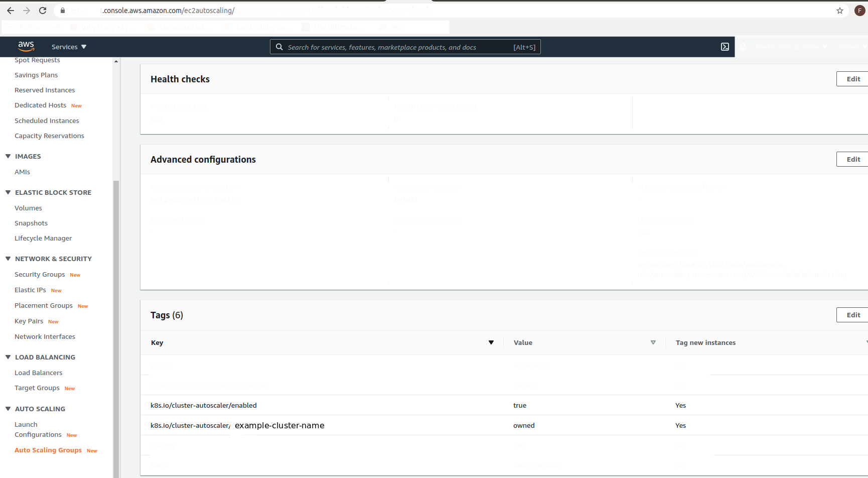Viewport: 868px width, 478px height.
Task: Open Auto Scaling Groups page
Action: coord(48,450)
